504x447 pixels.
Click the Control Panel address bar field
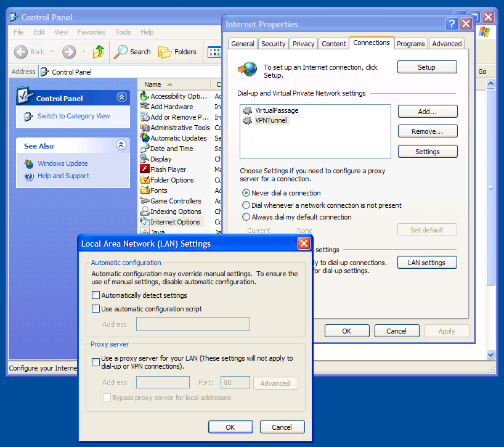(130, 72)
